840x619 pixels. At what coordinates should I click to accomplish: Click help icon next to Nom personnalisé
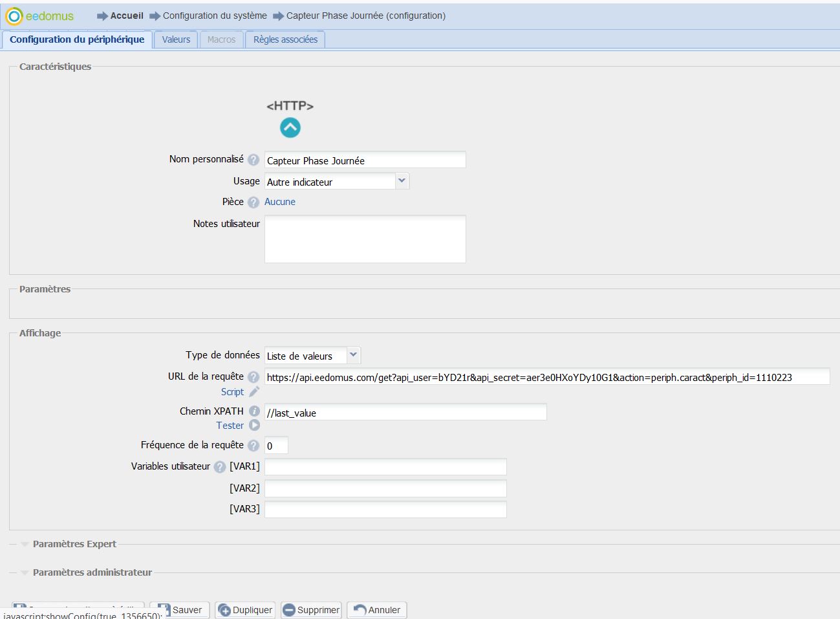coord(253,160)
